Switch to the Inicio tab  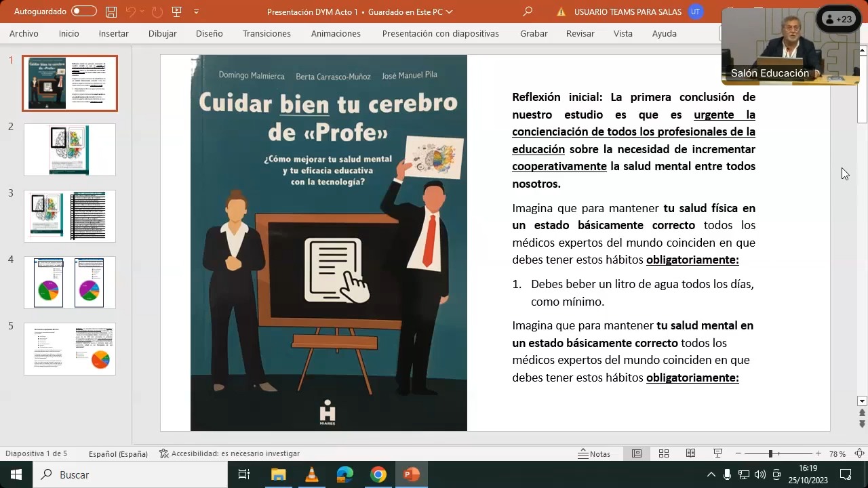coord(68,33)
